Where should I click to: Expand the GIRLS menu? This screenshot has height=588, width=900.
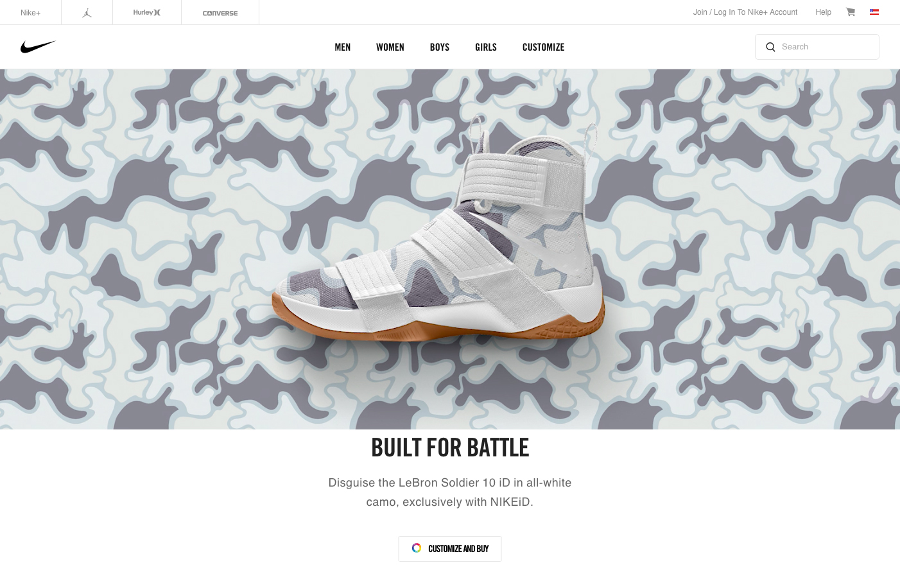(x=486, y=47)
